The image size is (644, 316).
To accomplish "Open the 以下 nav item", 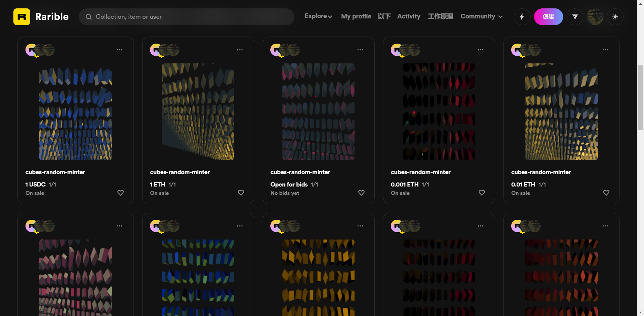I will coord(384,16).
